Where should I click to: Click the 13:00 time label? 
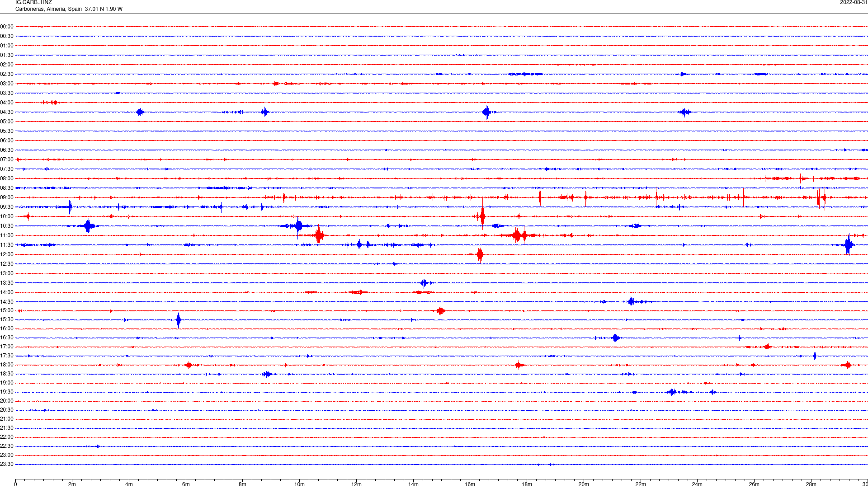click(x=7, y=273)
